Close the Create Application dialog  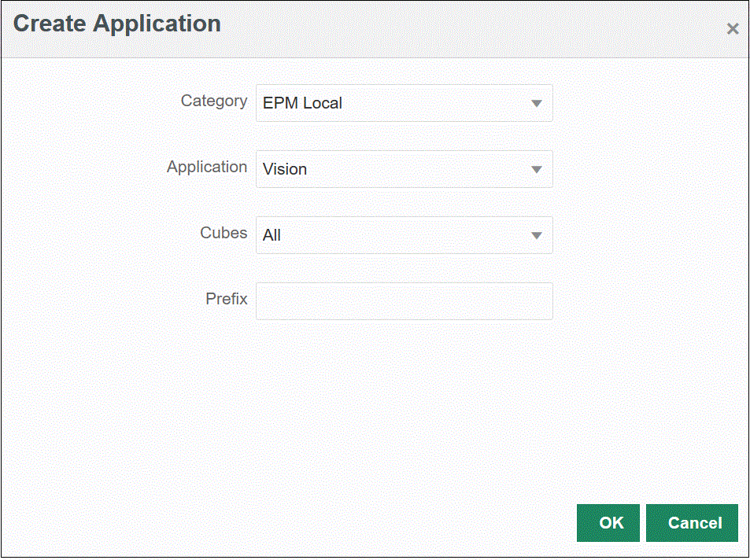(732, 29)
